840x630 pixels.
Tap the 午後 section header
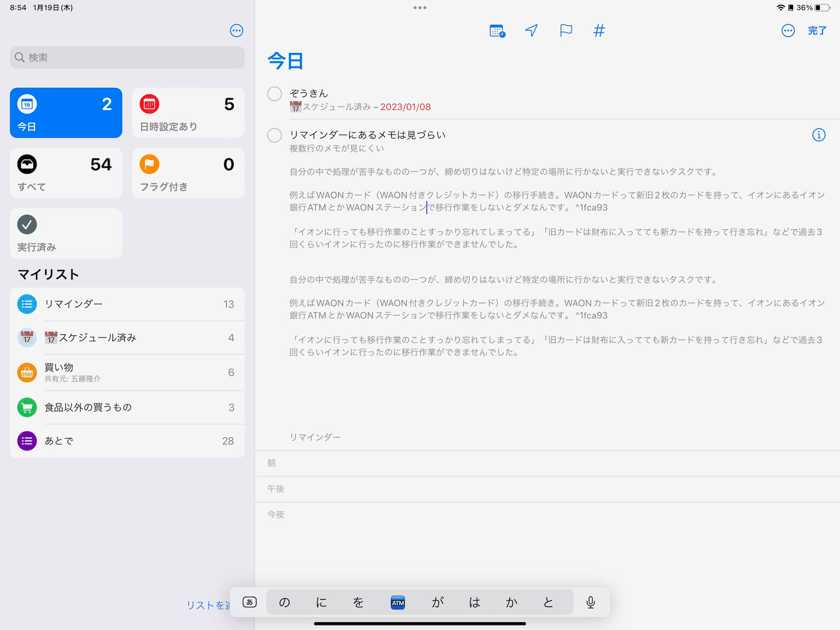pyautogui.click(x=276, y=489)
